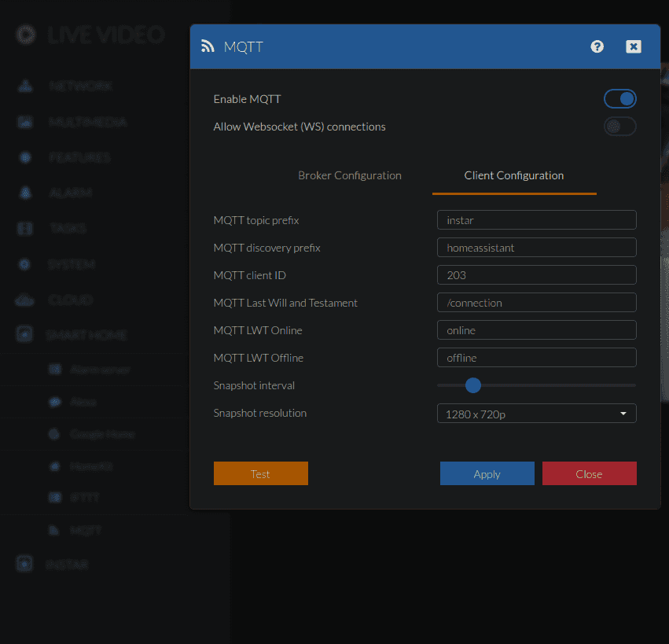Click the System gear icon in sidebar
Viewport: 669px width, 644px height.
[x=25, y=264]
